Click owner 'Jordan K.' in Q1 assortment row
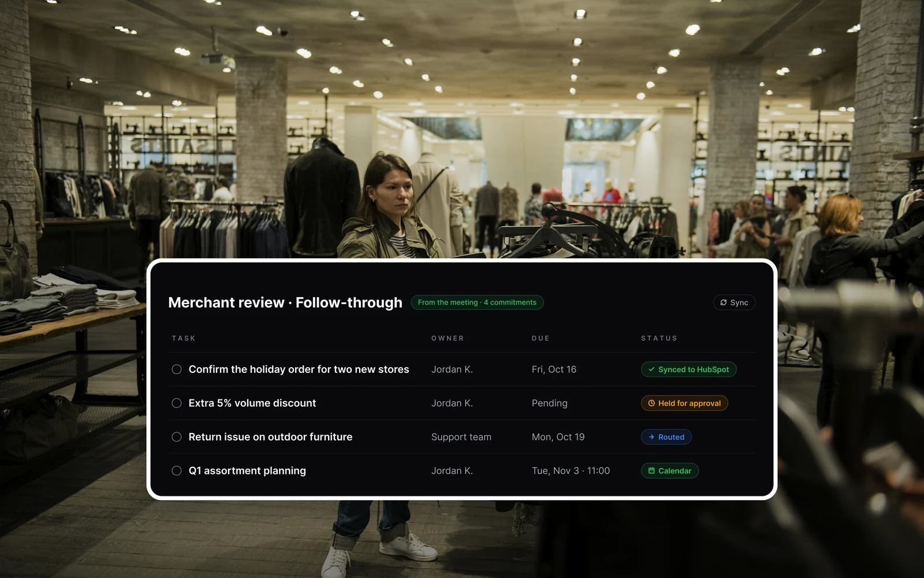This screenshot has width=924, height=578. click(x=452, y=470)
